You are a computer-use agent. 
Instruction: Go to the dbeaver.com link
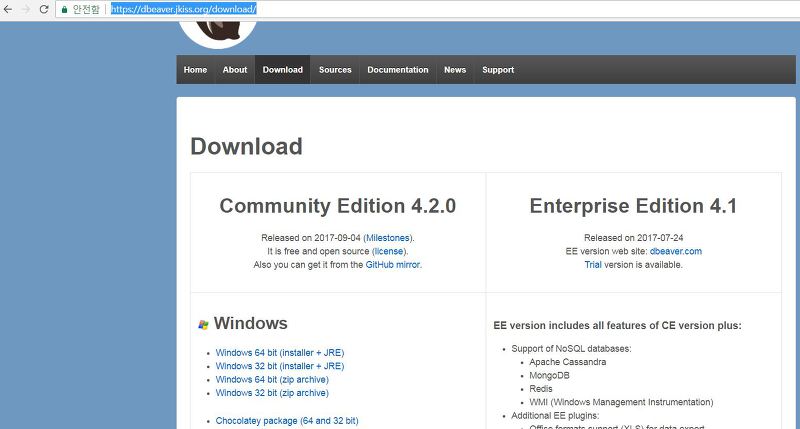tap(676, 251)
